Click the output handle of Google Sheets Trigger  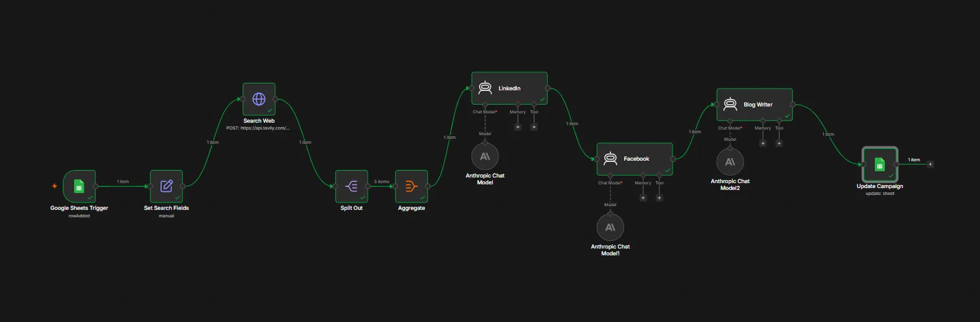coord(95,186)
